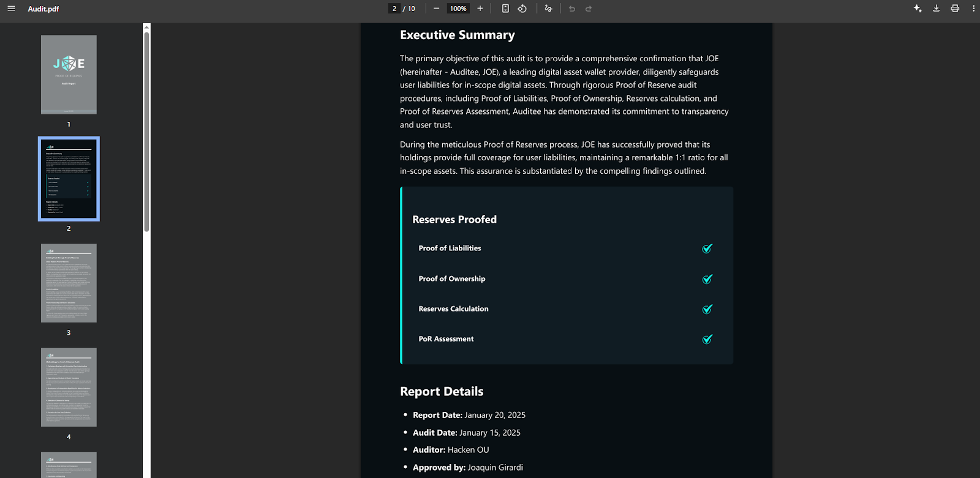Click the zoom in plus button
The width and height of the screenshot is (980, 478).
(x=480, y=9)
